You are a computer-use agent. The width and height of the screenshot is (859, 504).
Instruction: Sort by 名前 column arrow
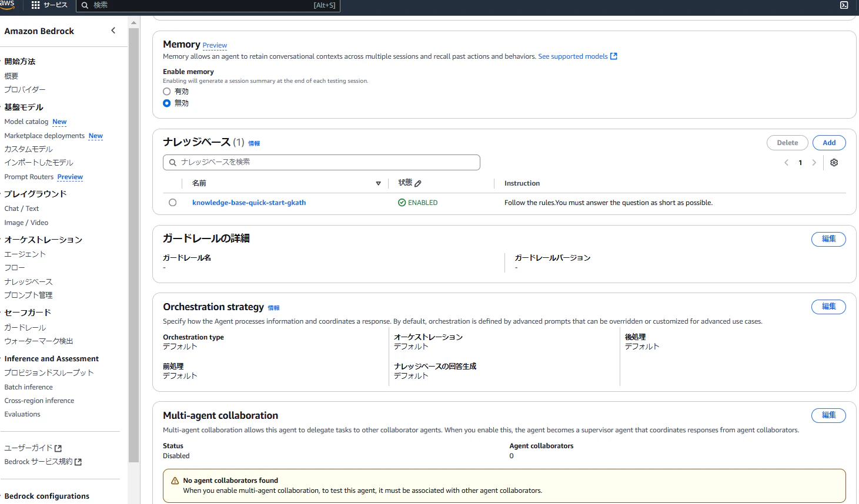coord(378,183)
